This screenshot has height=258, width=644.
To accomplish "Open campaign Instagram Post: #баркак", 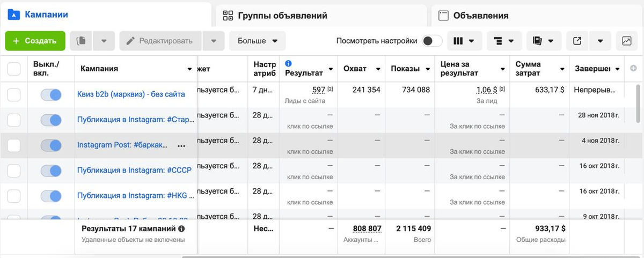I will [123, 145].
